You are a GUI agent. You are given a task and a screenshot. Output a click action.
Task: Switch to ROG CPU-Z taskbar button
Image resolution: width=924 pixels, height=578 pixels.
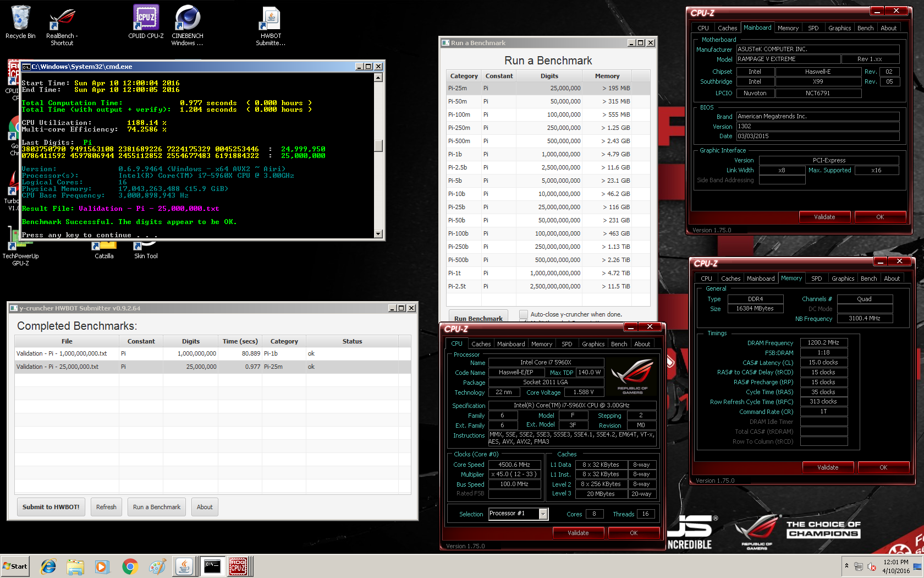click(238, 566)
